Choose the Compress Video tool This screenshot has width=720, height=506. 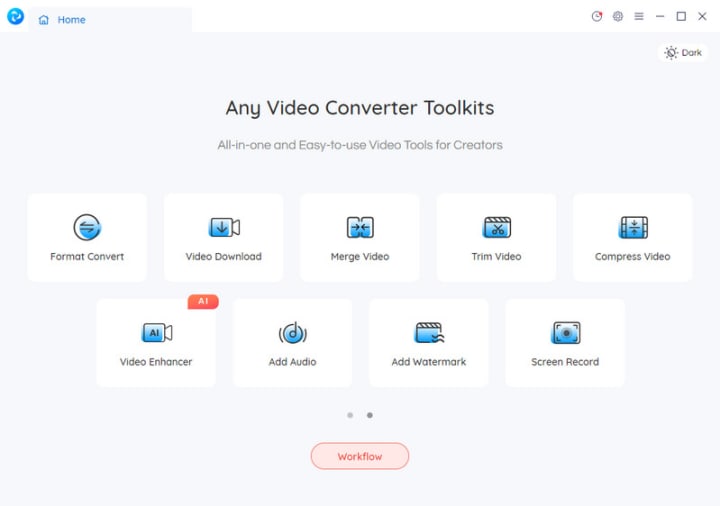[633, 237]
